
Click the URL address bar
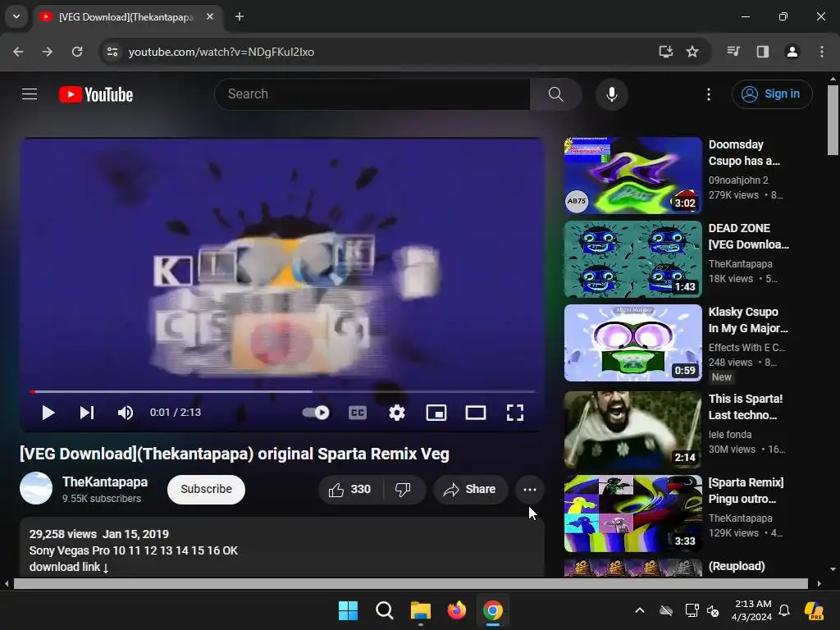[x=375, y=52]
